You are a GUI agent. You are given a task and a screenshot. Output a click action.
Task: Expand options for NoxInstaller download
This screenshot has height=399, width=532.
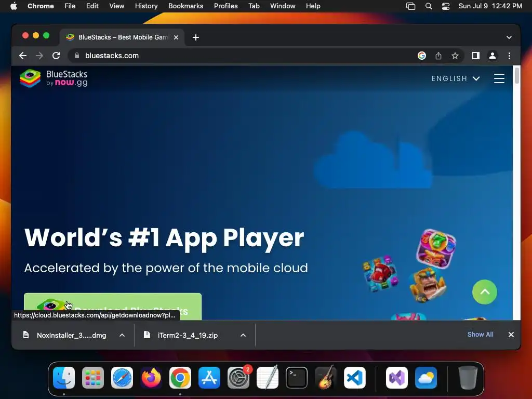coord(122,335)
